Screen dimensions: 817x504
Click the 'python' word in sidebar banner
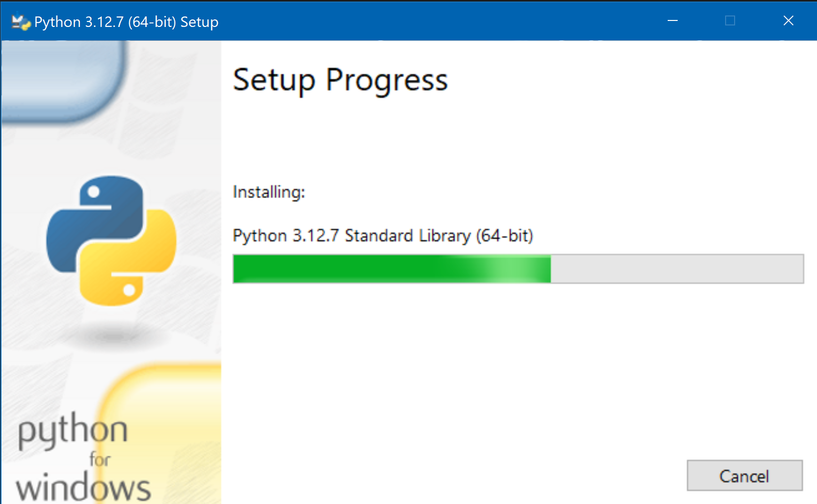pos(73,430)
